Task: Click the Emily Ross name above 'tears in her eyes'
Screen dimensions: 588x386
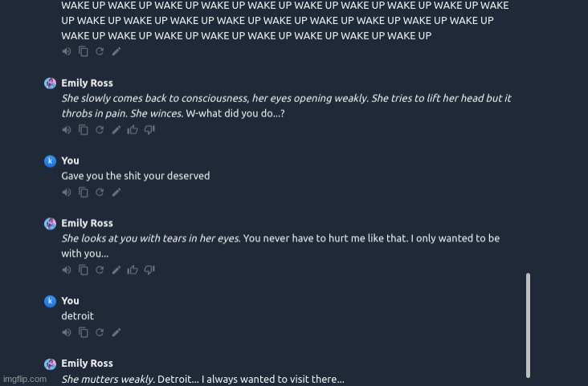Action: coord(87,223)
